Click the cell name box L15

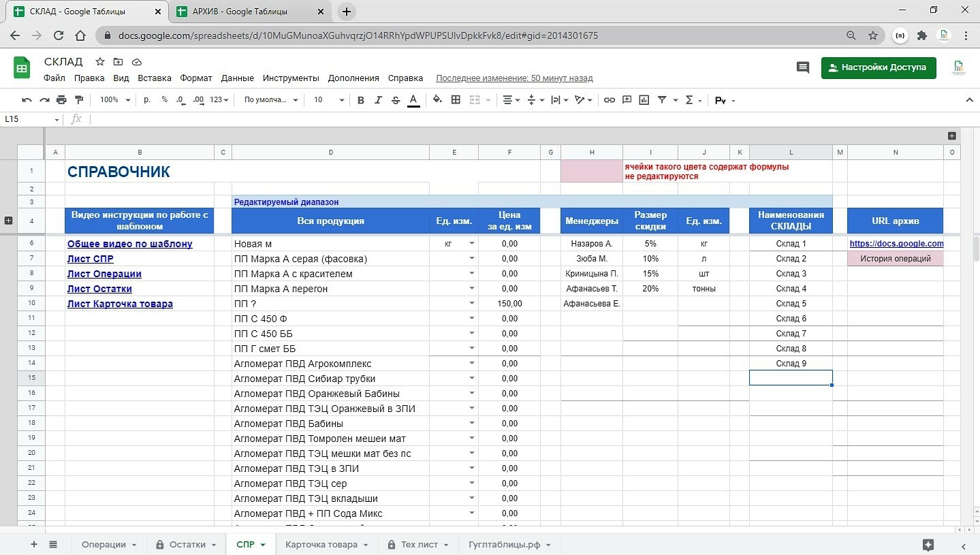coord(31,119)
